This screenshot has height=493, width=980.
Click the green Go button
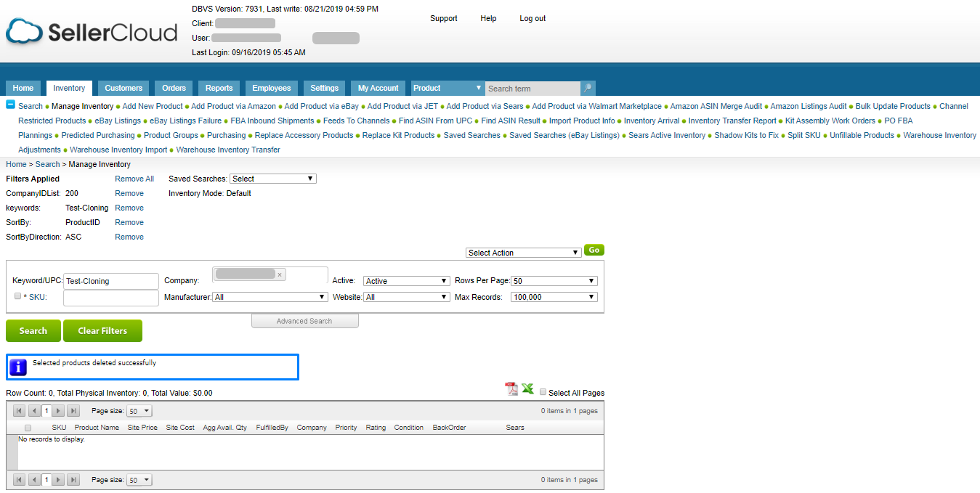[594, 250]
